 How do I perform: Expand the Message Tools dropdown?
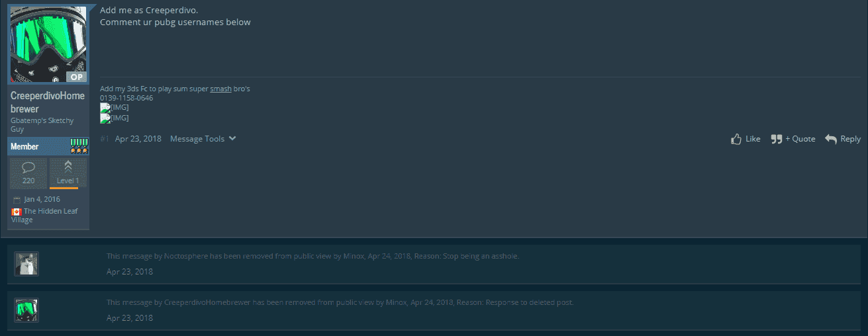coord(203,139)
